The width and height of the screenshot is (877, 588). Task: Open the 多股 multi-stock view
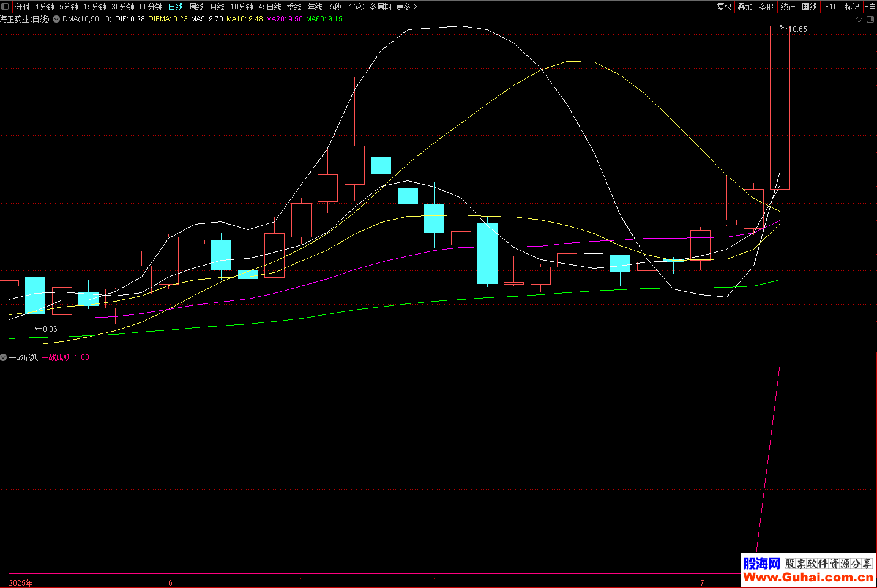(x=767, y=7)
